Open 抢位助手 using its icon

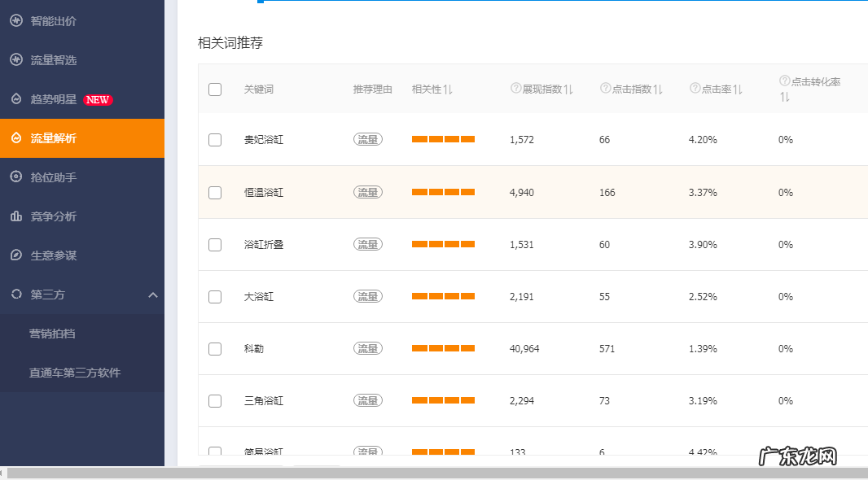[x=15, y=177]
